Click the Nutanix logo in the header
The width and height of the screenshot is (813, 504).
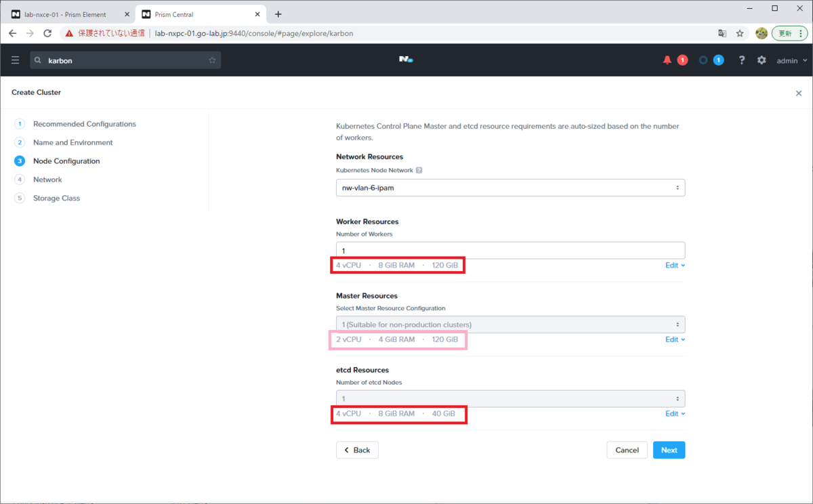pos(406,60)
